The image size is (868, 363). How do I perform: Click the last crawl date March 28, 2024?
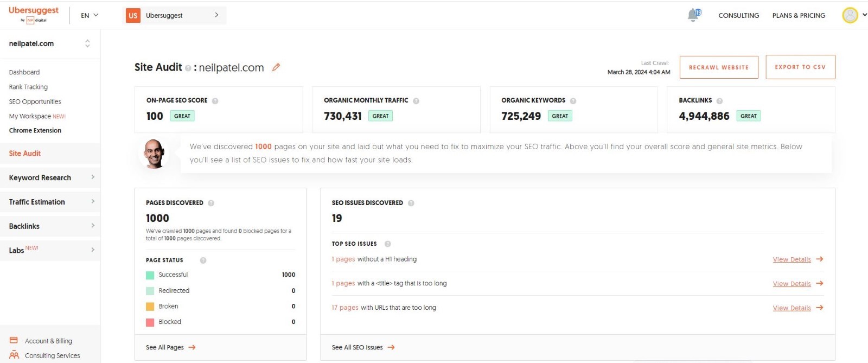639,72
